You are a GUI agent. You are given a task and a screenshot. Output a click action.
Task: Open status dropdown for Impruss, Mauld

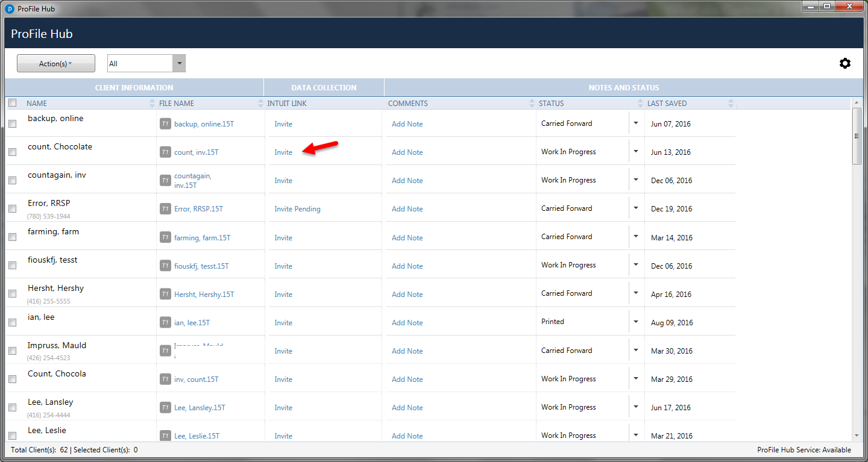click(x=636, y=350)
